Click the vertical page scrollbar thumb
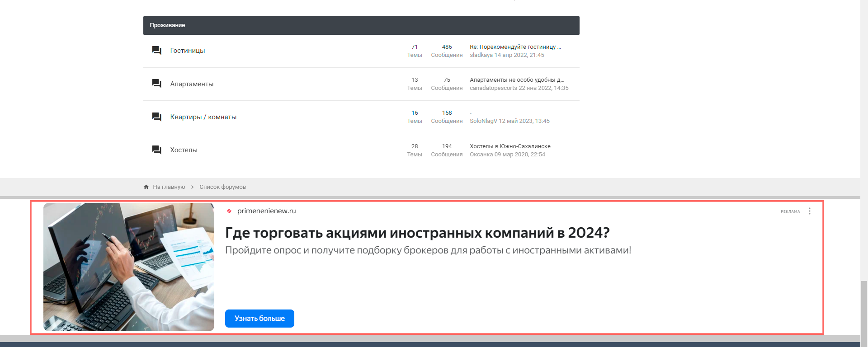The height and width of the screenshot is (347, 868). 864,313
